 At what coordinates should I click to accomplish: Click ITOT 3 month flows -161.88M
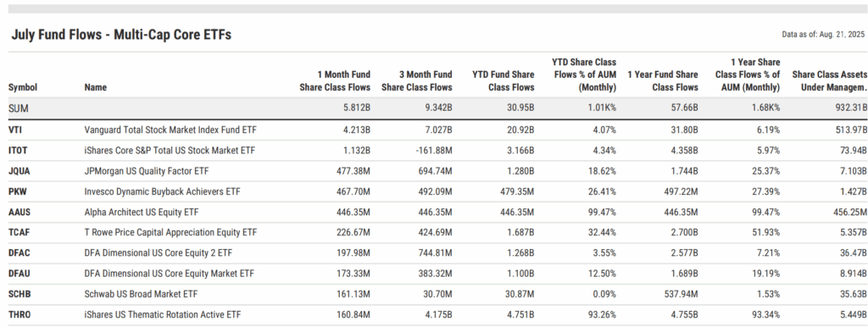click(435, 151)
